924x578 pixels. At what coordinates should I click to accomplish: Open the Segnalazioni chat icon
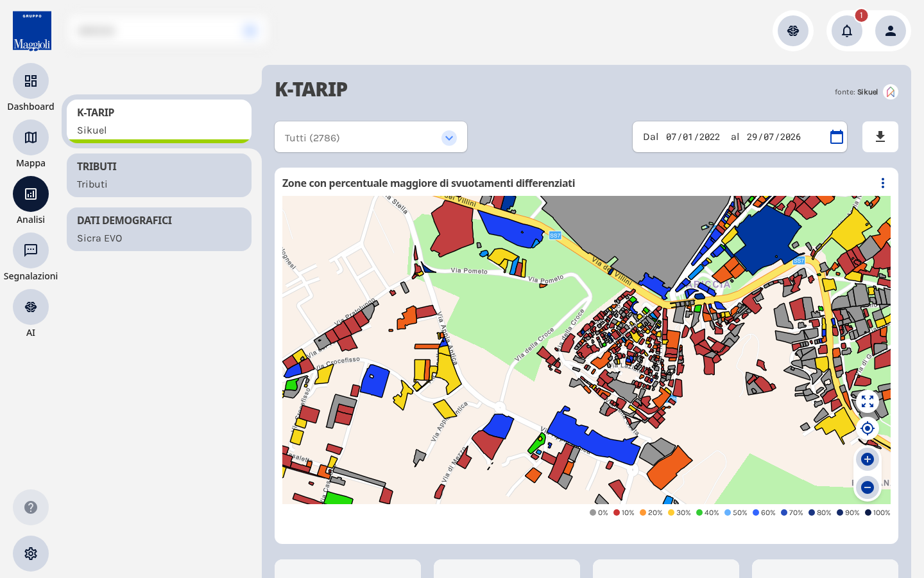(x=31, y=250)
